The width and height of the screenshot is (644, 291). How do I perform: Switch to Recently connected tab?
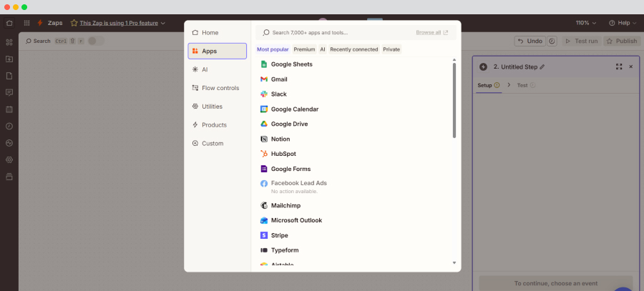tap(354, 49)
